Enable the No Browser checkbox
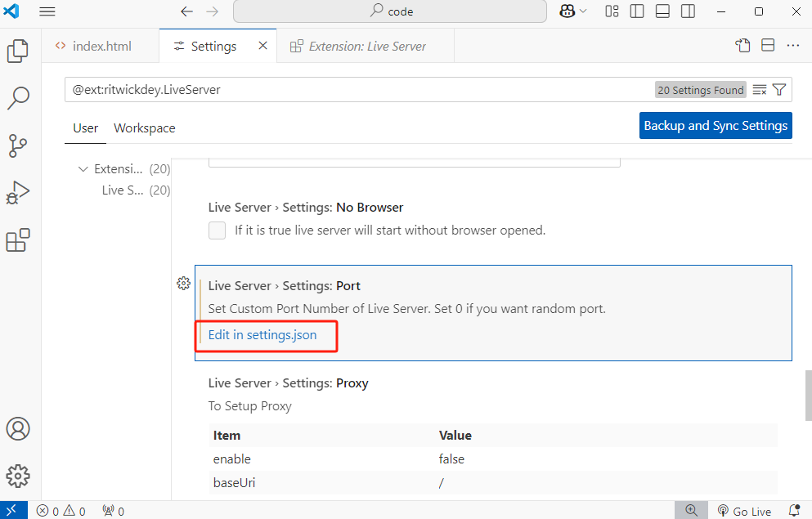The width and height of the screenshot is (812, 519). [217, 230]
